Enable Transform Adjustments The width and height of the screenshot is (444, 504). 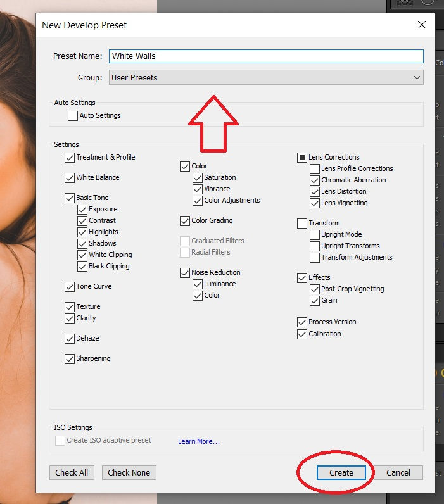(x=315, y=258)
